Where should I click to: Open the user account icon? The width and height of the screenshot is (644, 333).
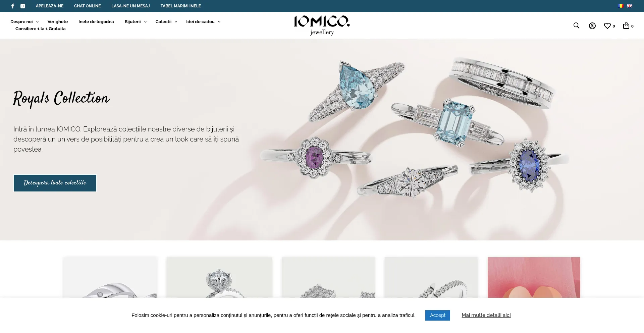tap(592, 26)
